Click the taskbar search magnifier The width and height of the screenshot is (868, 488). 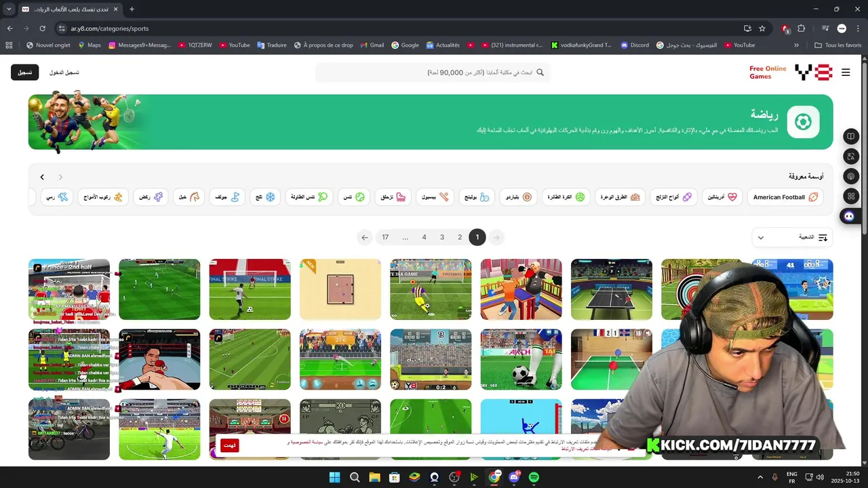355,477
